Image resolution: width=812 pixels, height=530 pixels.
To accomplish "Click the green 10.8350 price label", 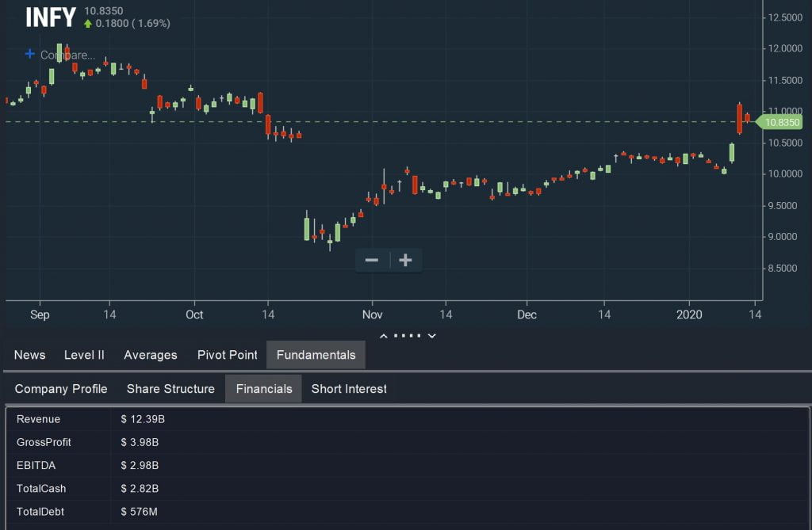I will coord(779,122).
